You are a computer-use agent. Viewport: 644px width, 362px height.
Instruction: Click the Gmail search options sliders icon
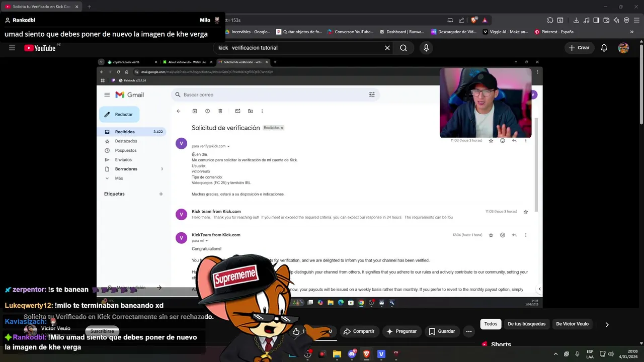[x=372, y=95]
